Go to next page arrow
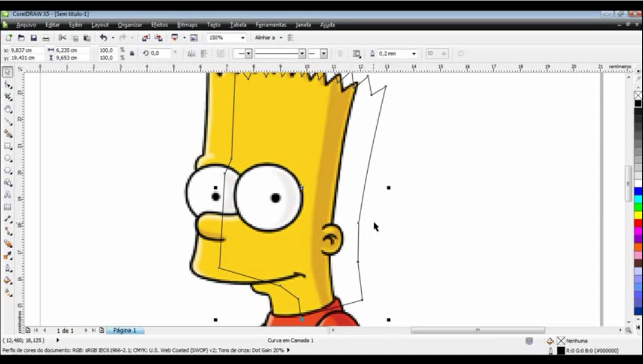 pyautogui.click(x=86, y=330)
